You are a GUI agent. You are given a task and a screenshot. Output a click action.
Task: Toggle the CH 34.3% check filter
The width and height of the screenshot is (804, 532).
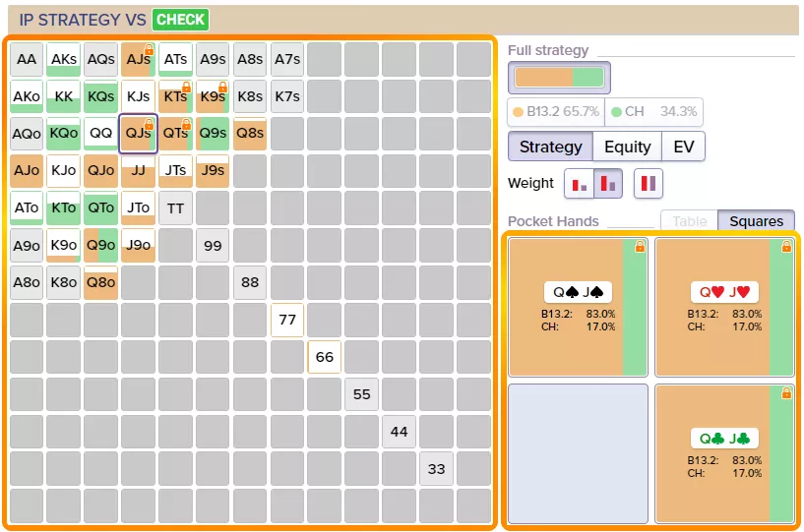coord(653,112)
